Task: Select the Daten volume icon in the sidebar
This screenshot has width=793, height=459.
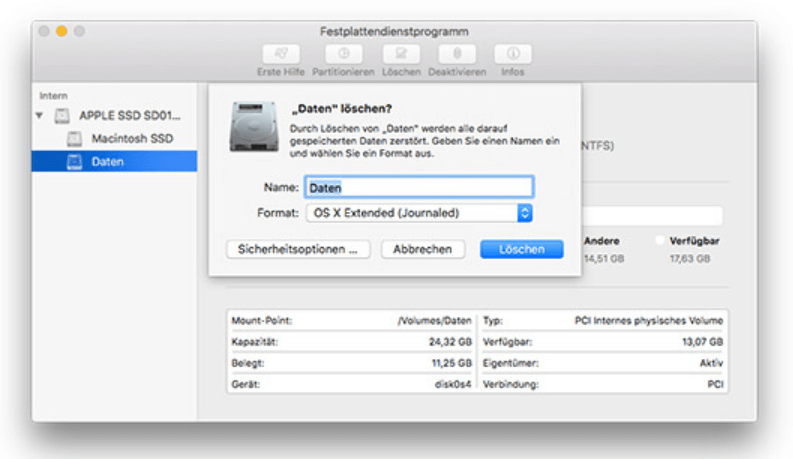Action: pyautogui.click(x=74, y=162)
